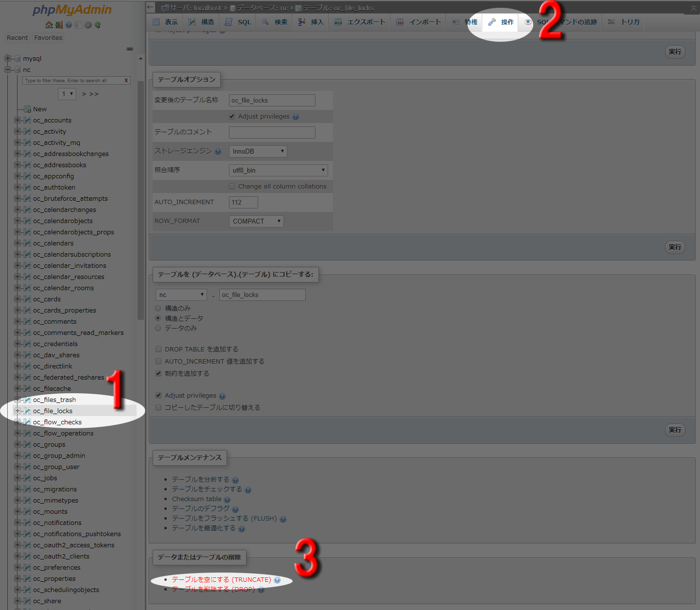Collapse the nc database node
The width and height of the screenshot is (700, 610).
pyautogui.click(x=8, y=70)
